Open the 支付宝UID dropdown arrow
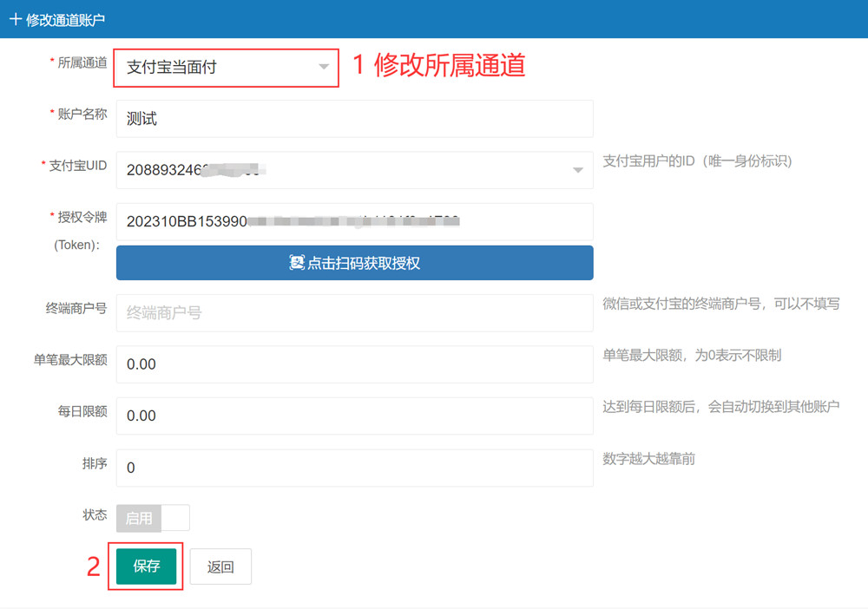Image resolution: width=868 pixels, height=609 pixels. click(578, 170)
